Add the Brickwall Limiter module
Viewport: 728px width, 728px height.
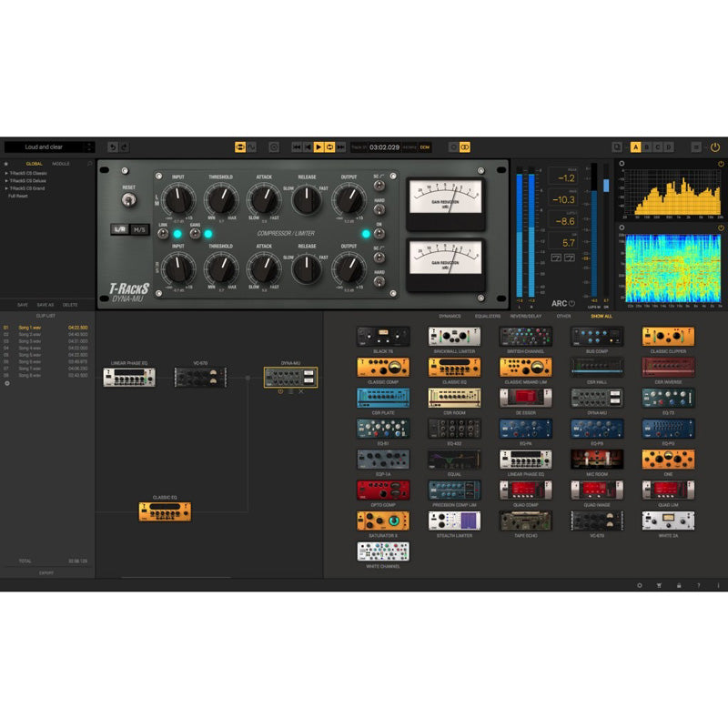tap(454, 337)
